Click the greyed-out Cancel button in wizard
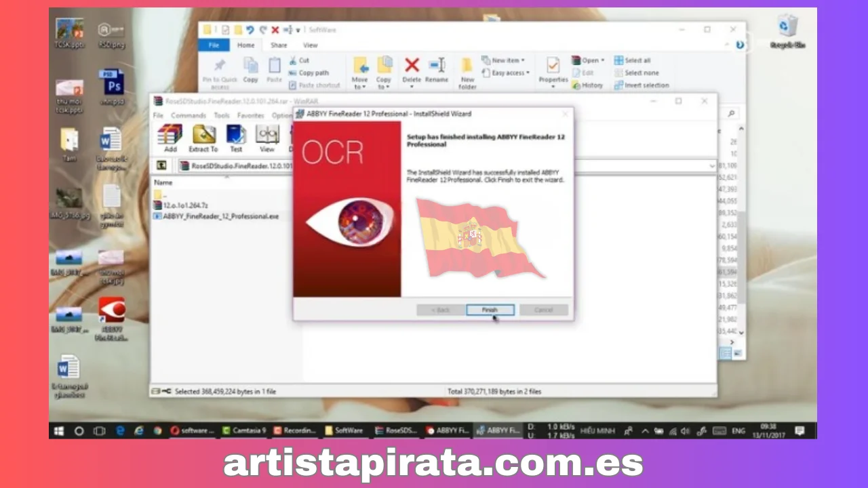Image resolution: width=868 pixels, height=488 pixels. pyautogui.click(x=544, y=310)
